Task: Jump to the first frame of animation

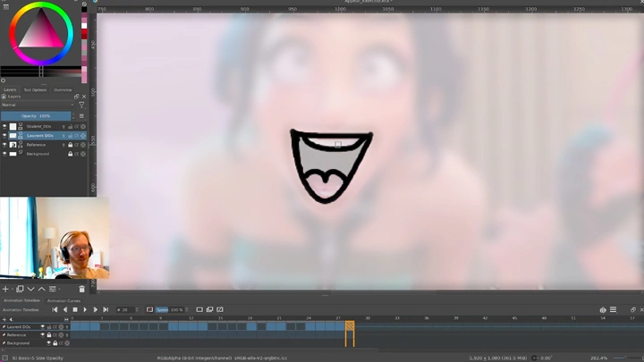Action: pyautogui.click(x=55, y=309)
